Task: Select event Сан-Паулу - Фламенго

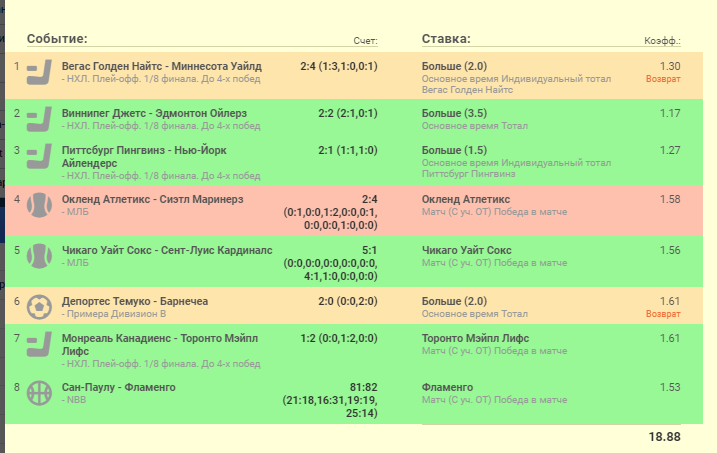Action: 118,387
